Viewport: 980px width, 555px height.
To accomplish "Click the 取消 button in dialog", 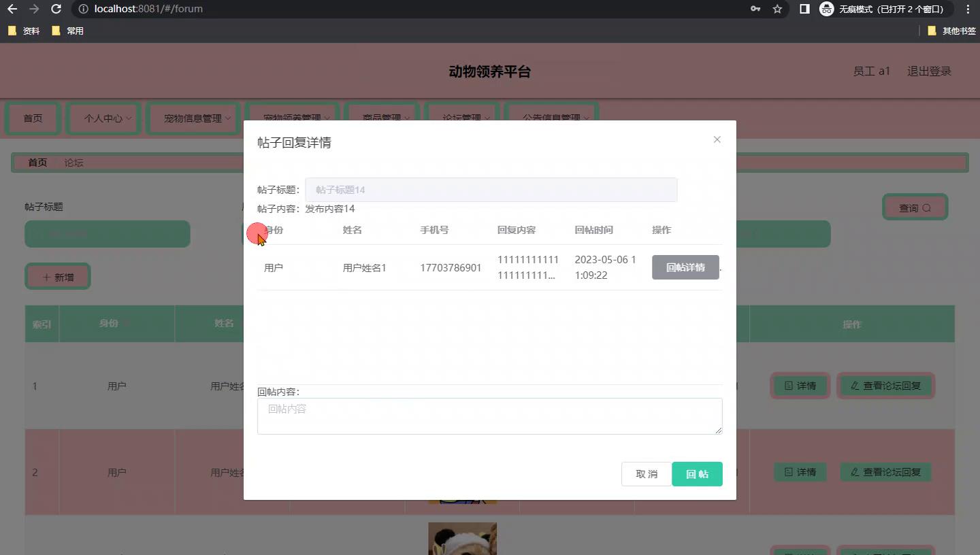I will tap(647, 474).
